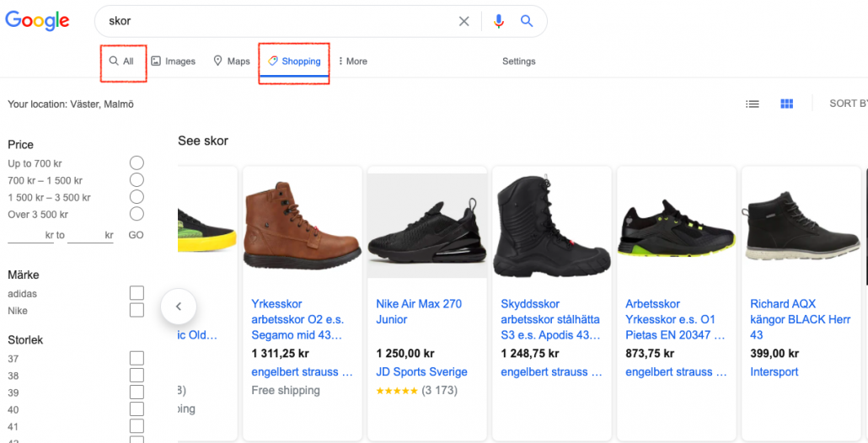This screenshot has height=443, width=868.
Task: Click Intersport seller link
Action: tap(774, 372)
